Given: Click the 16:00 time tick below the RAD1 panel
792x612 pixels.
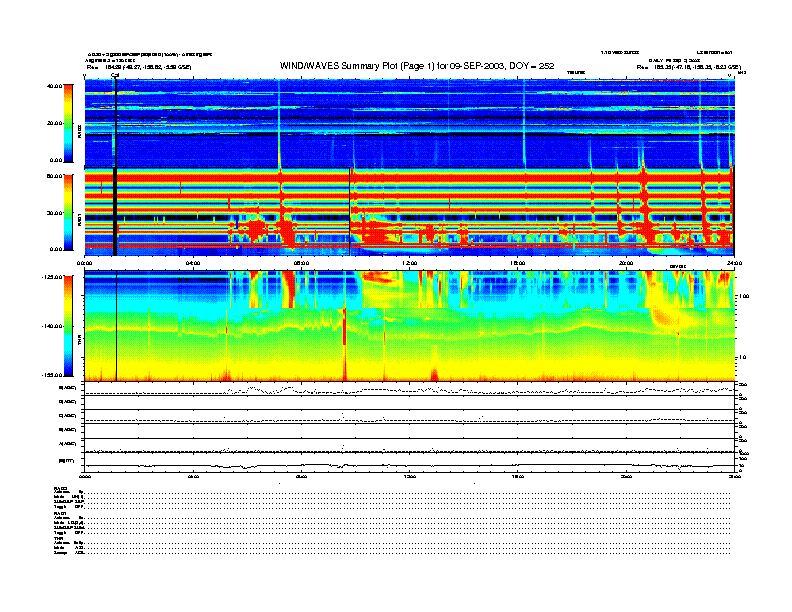Looking at the screenshot, I should [x=517, y=263].
